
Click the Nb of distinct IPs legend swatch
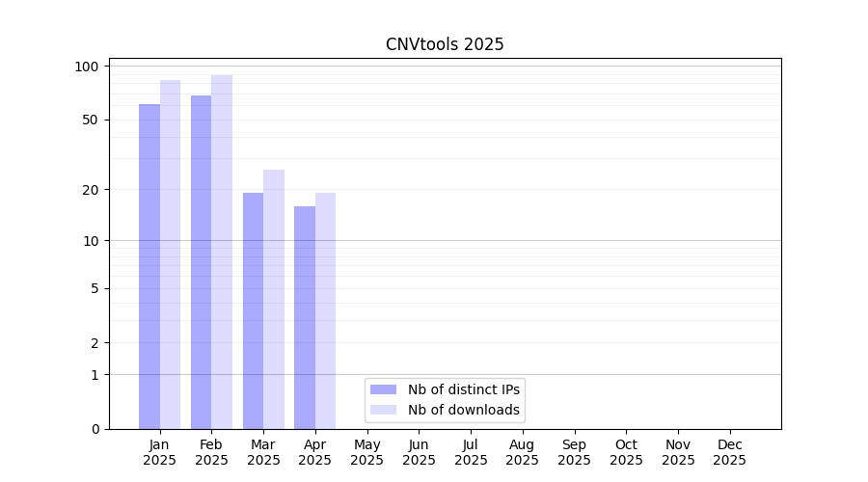[383, 389]
